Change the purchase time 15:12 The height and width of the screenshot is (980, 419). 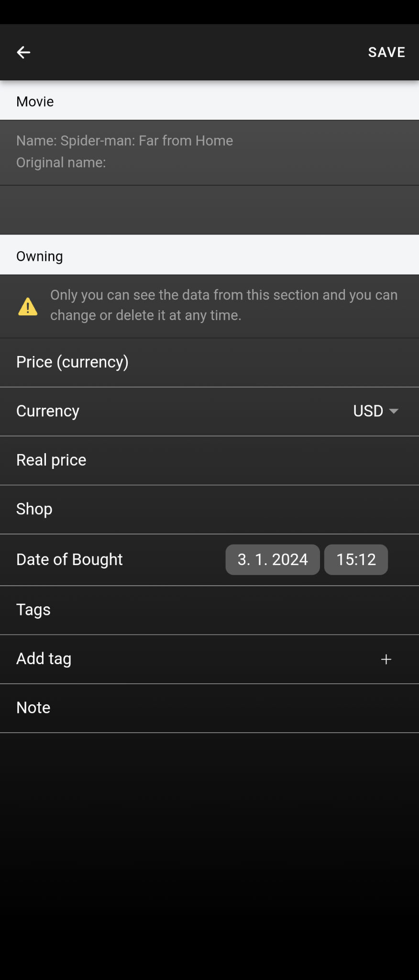[x=356, y=559]
